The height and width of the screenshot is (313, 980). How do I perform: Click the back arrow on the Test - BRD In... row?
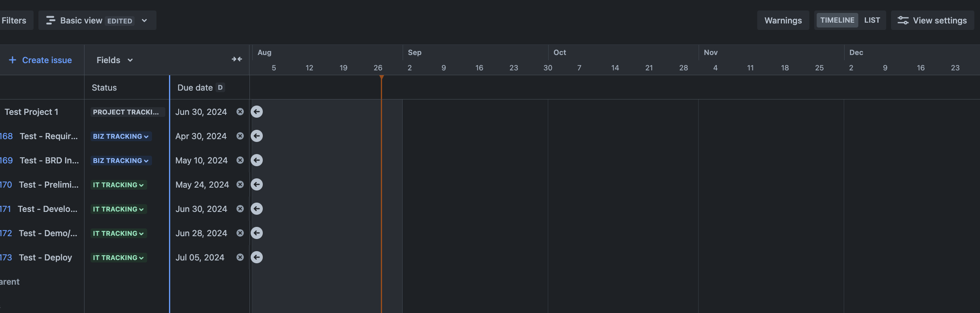pyautogui.click(x=257, y=160)
